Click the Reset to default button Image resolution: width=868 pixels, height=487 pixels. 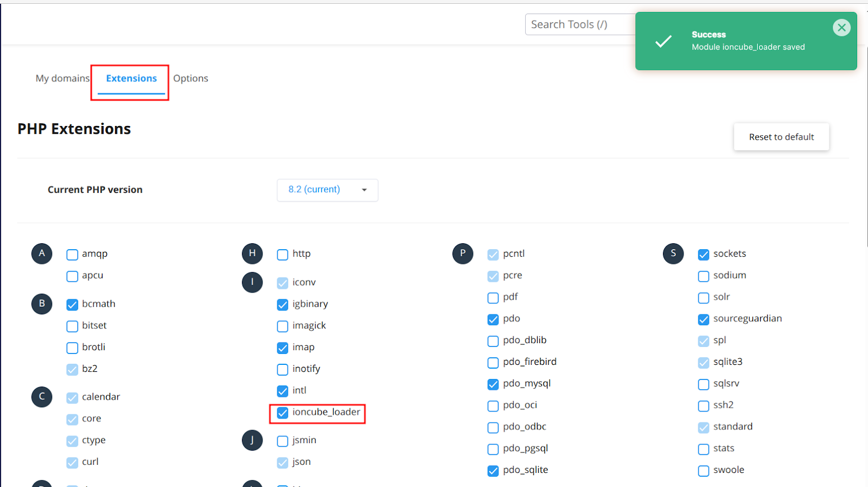click(781, 137)
